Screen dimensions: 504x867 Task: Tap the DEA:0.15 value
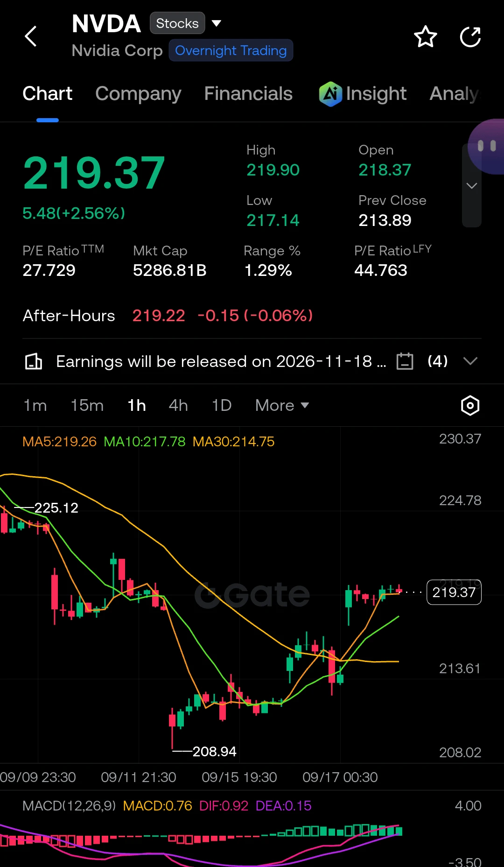[283, 806]
